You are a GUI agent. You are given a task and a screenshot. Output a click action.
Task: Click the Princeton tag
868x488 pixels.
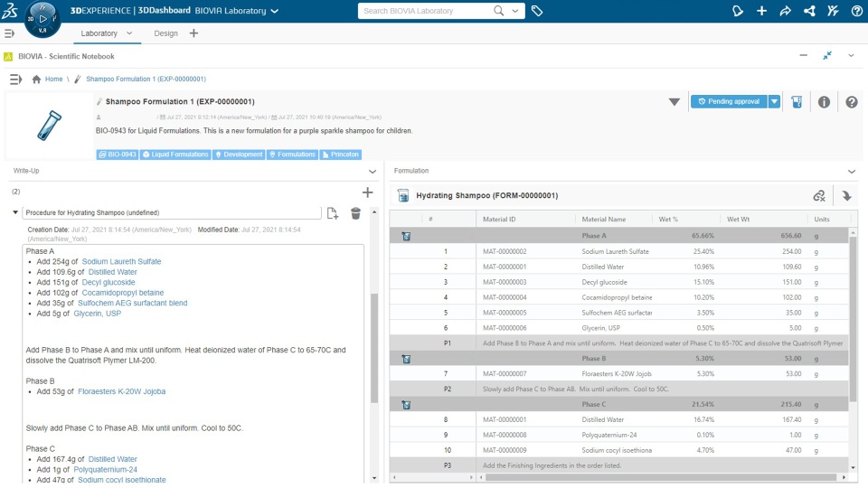tap(341, 155)
